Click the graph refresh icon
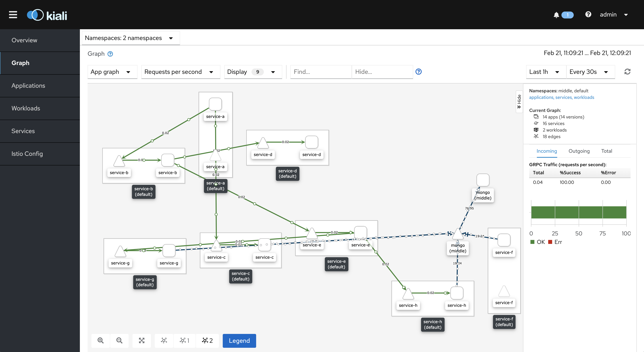644x352 pixels. [627, 72]
